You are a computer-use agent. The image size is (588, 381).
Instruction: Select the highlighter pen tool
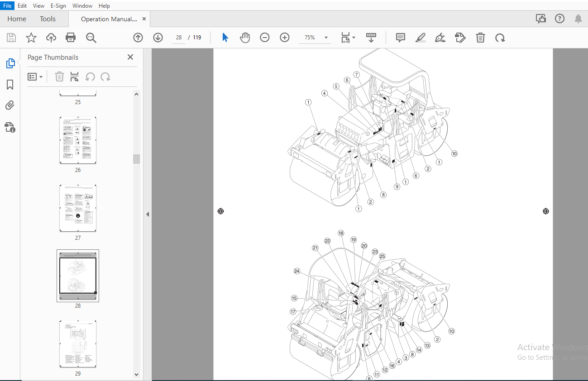pos(421,38)
